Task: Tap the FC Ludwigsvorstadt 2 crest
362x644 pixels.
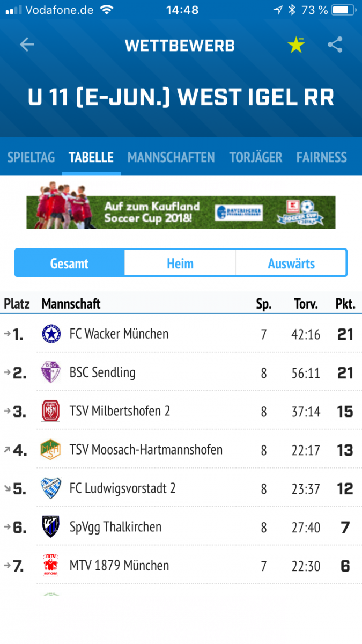Action: (x=51, y=489)
